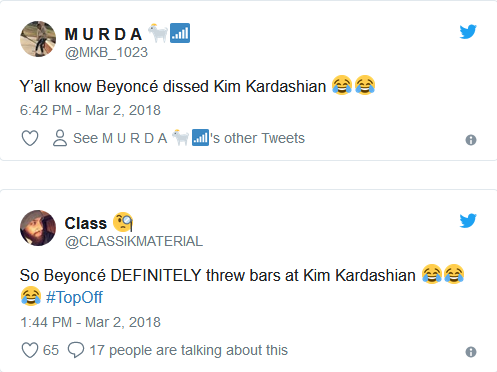Like the Class tweet showing 65 likes

(30, 350)
